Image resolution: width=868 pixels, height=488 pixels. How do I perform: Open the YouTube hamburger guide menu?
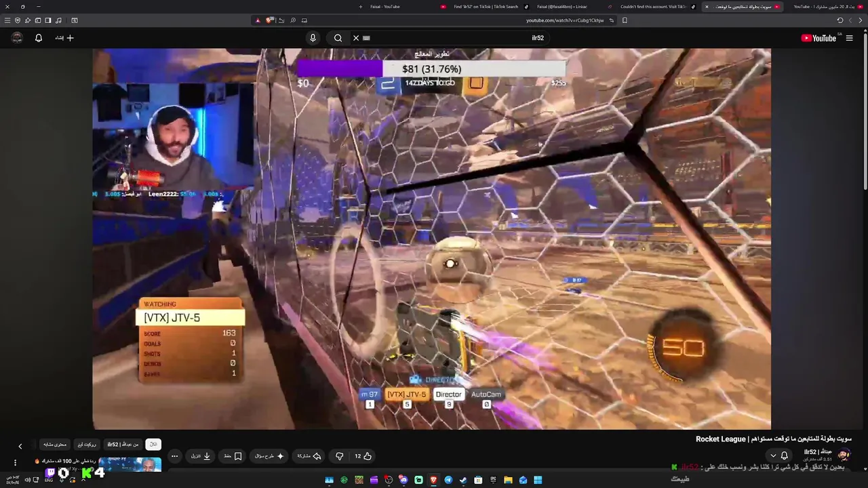tap(849, 38)
